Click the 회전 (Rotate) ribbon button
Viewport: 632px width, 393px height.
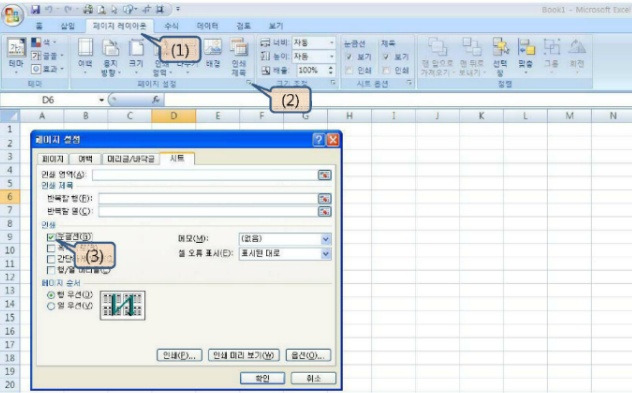click(x=577, y=56)
